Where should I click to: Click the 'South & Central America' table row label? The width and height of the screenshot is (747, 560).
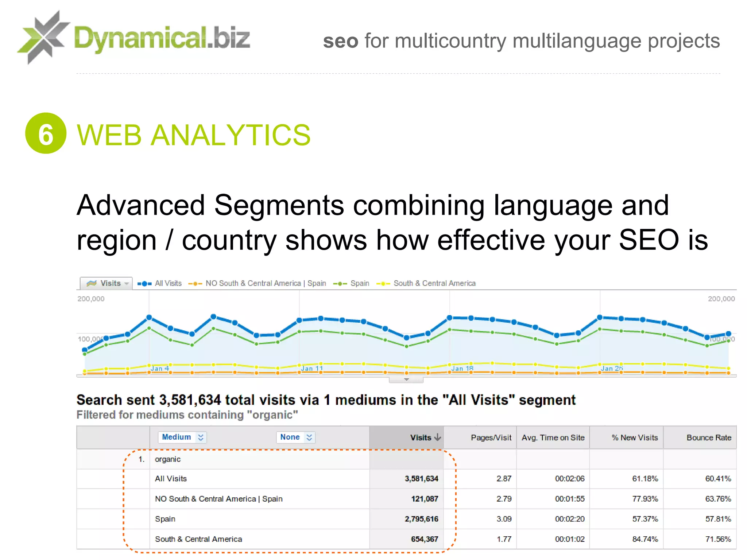[x=198, y=539]
